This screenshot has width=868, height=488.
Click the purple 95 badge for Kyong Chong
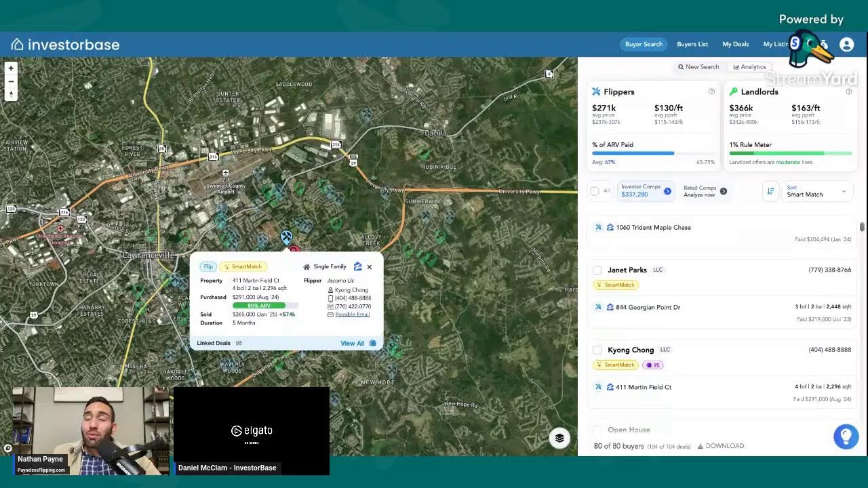click(x=652, y=365)
